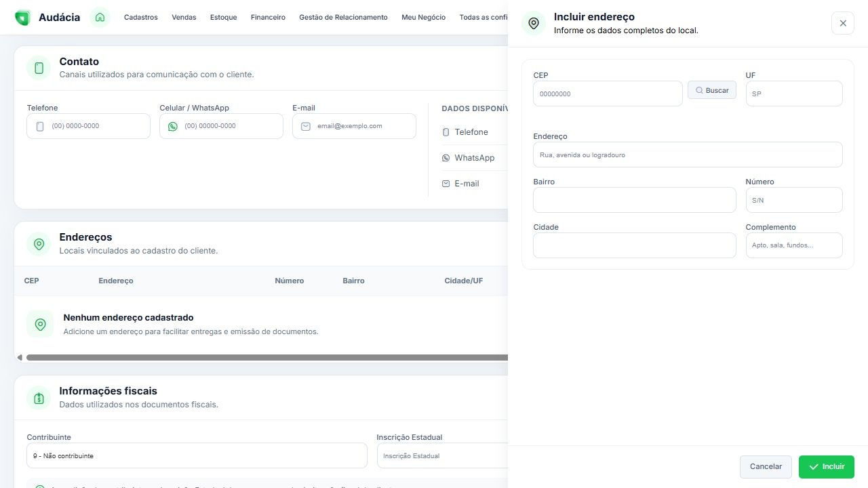Click the WhatsApp icon in the Celular field
Viewport: 868px width, 488px height.
173,126
